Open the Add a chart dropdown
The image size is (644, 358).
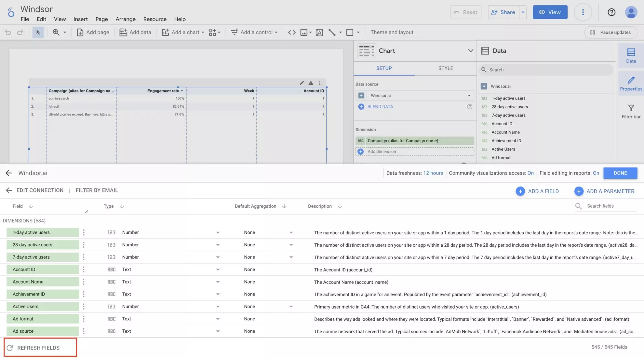point(183,32)
